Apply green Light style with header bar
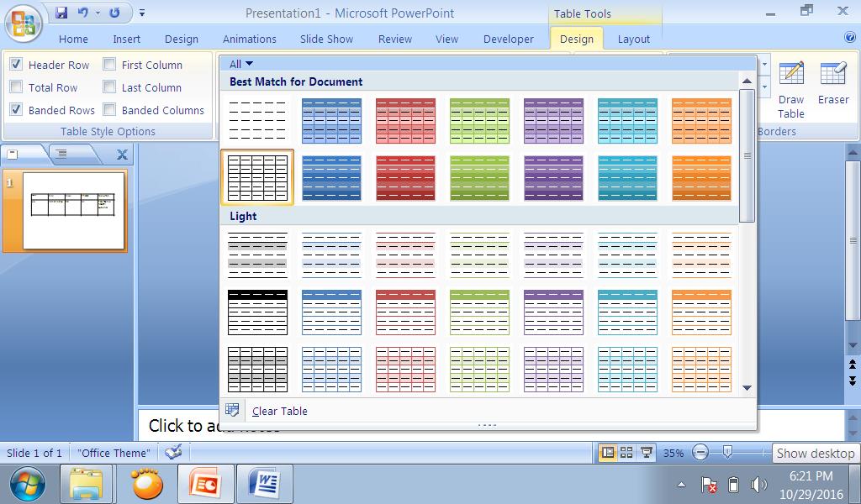This screenshot has height=504, width=861. 479,312
